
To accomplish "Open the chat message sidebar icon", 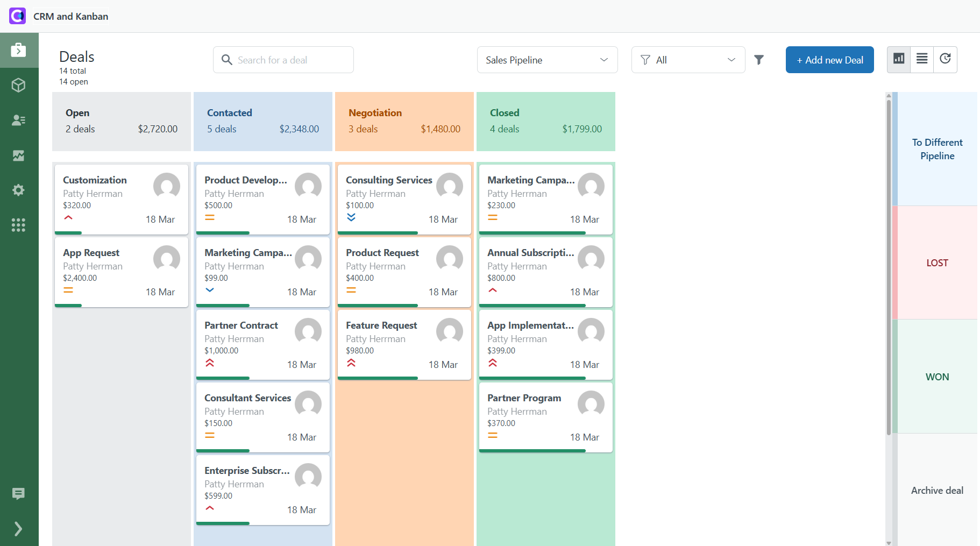I will coord(19,493).
